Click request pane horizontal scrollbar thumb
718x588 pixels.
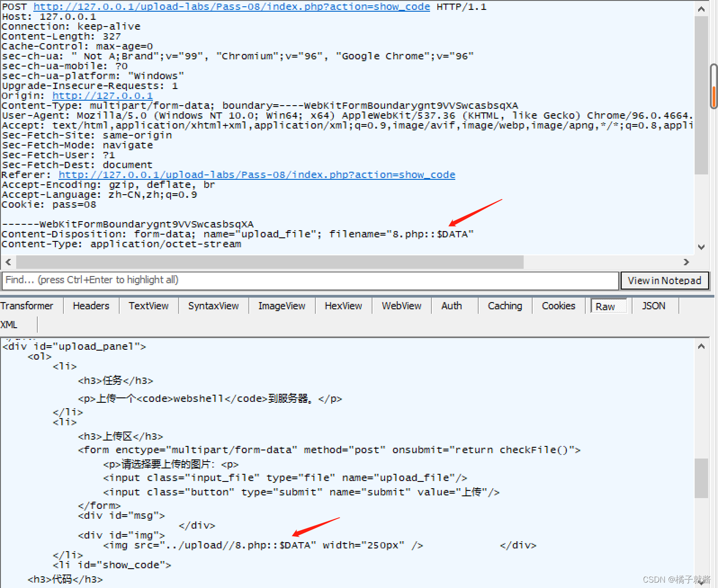pyautogui.click(x=270, y=262)
